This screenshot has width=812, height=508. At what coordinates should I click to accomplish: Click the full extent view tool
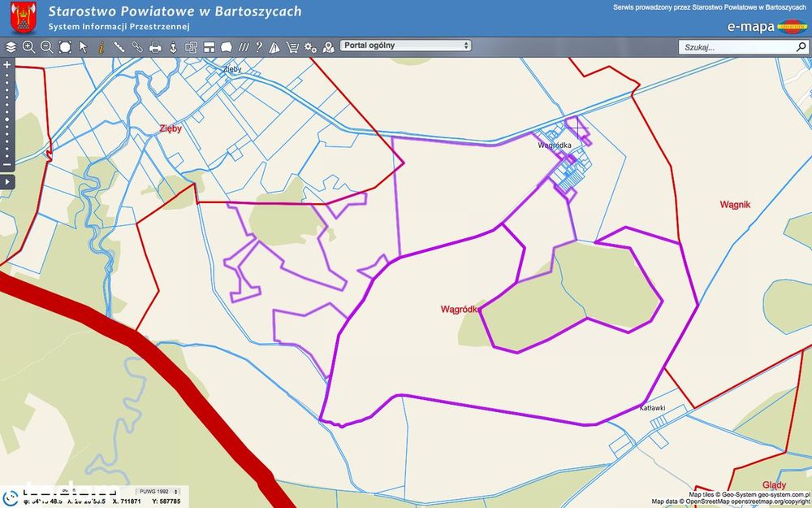coord(65,48)
